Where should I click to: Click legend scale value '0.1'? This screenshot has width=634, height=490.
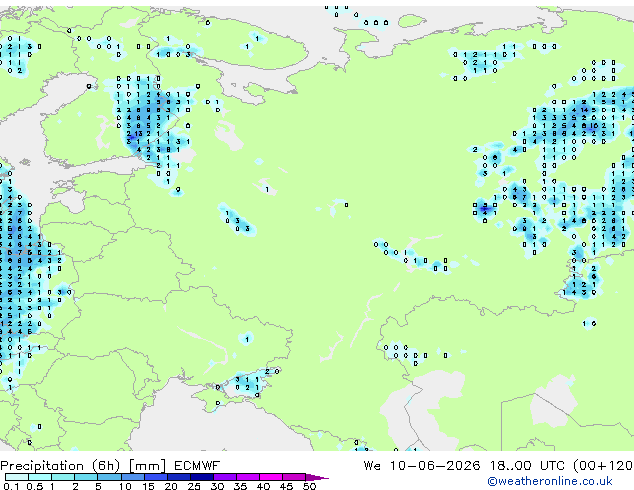tap(11, 486)
